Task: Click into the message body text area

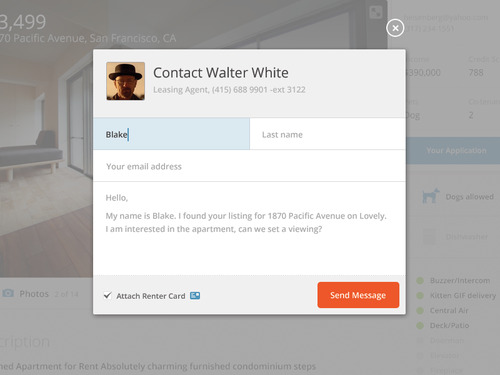Action: (249, 228)
